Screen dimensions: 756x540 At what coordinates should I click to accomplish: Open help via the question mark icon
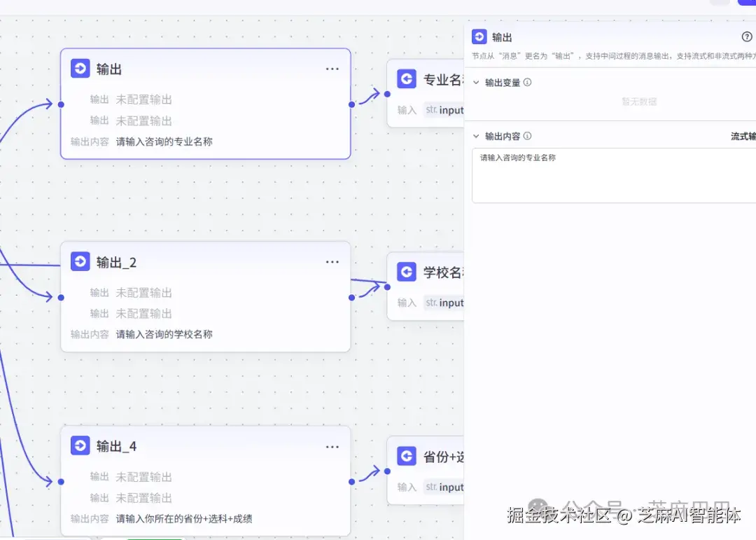[748, 36]
